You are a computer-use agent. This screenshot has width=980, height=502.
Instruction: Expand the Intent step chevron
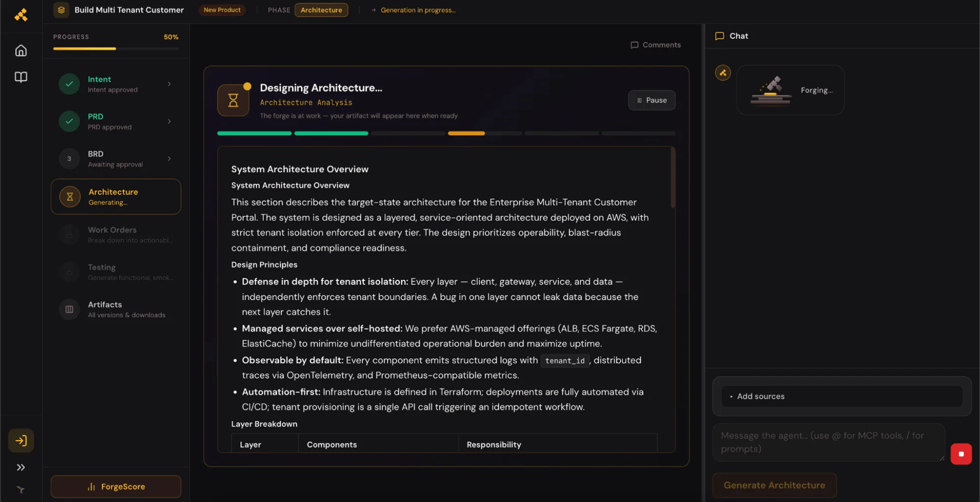(x=169, y=84)
